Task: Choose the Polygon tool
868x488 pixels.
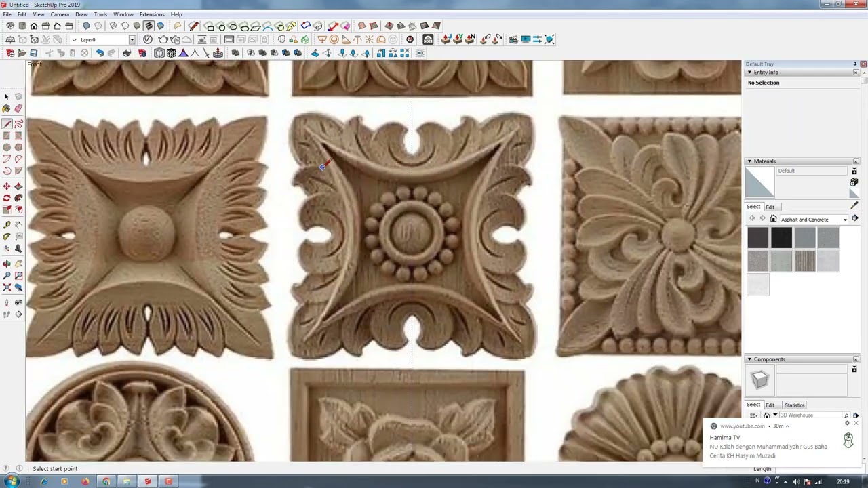Action: pos(18,147)
